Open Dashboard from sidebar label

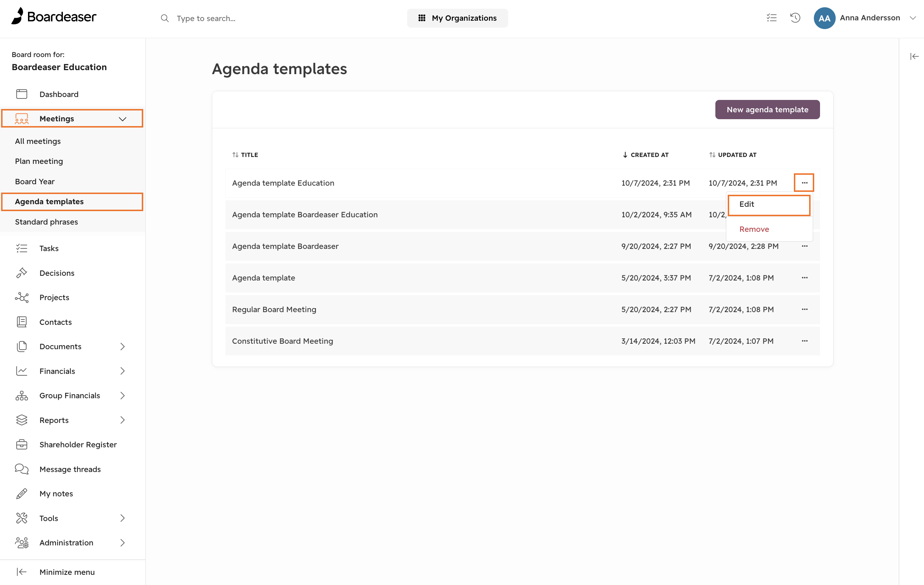59,94
